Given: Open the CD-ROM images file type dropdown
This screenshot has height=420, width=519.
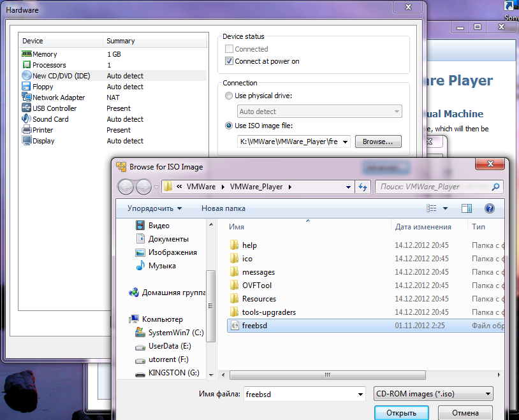Looking at the screenshot, I should (x=434, y=394).
